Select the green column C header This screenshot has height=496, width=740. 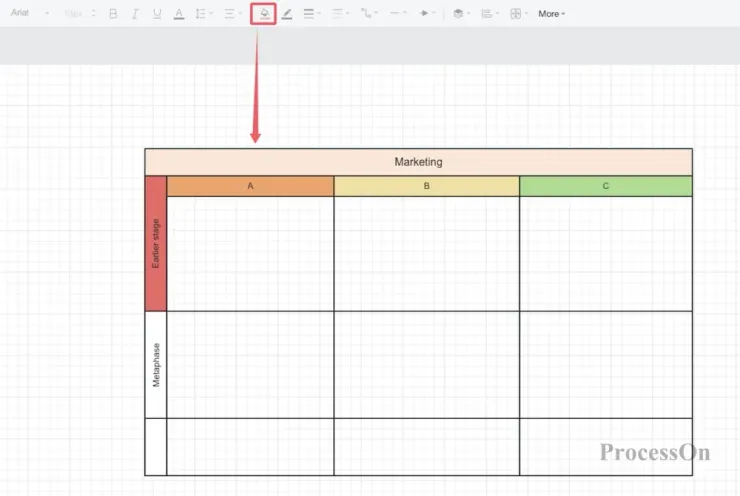605,186
